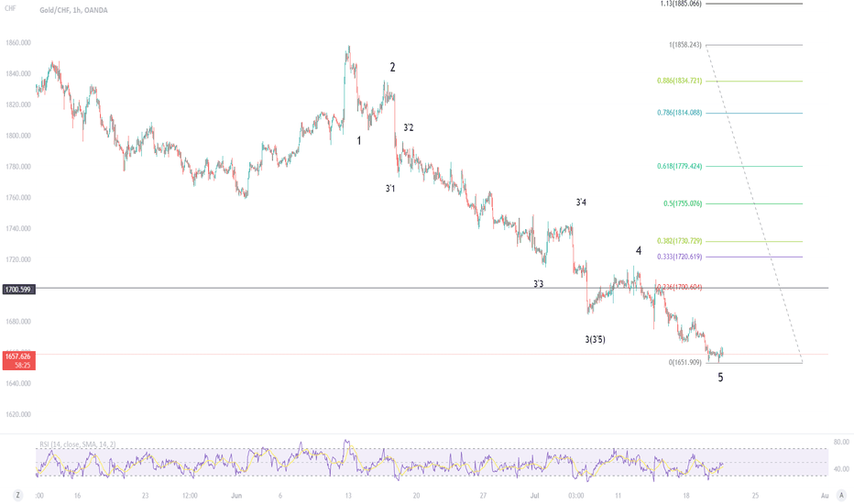
Task: Click 1720.000 on the price axis
Action: (18, 260)
